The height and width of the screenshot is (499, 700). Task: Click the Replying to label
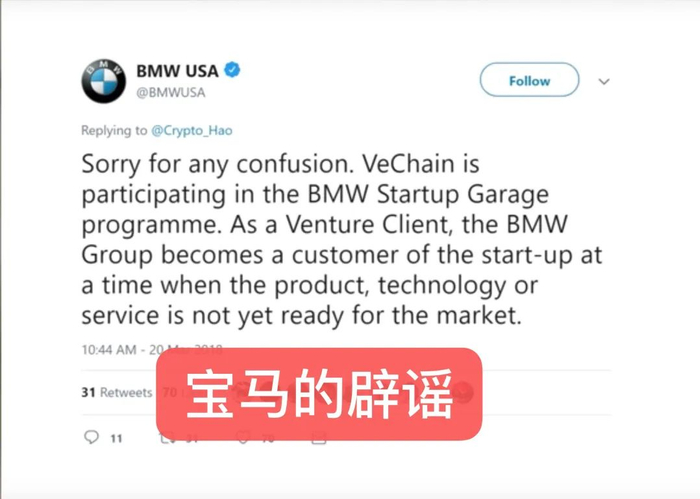114,130
